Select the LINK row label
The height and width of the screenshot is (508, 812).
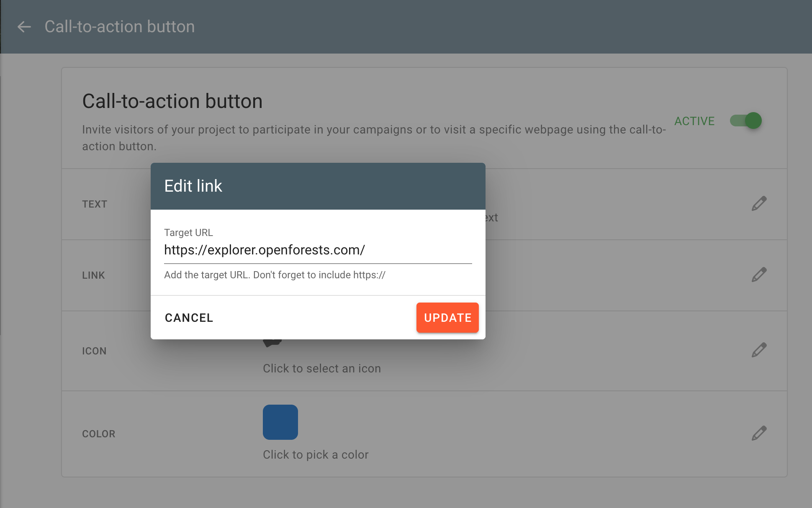93,275
